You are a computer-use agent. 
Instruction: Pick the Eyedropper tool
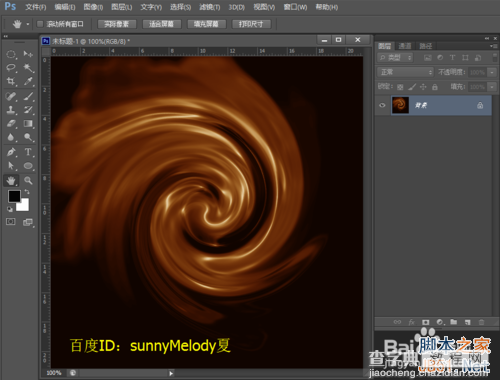(28, 81)
